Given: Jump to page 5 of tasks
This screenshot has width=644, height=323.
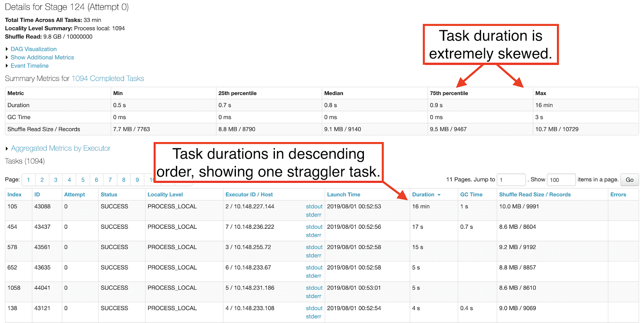Looking at the screenshot, I should pyautogui.click(x=83, y=180).
